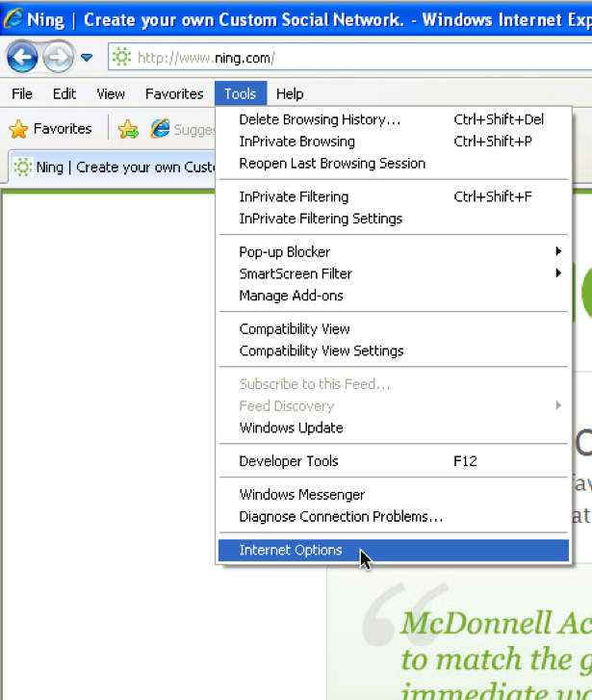Viewport: 592px width, 700px height.
Task: Click the Forward navigation arrow button
Action: click(x=58, y=57)
